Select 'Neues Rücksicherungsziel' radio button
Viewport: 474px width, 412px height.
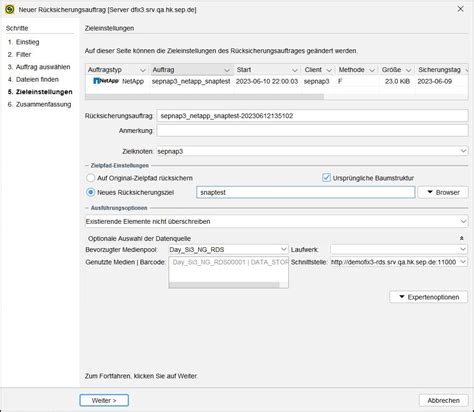tap(90, 192)
